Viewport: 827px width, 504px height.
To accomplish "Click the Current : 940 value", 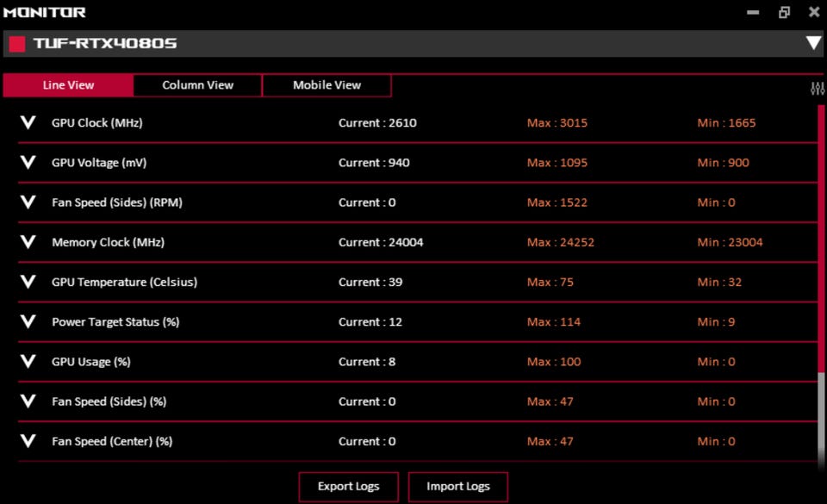I will pyautogui.click(x=374, y=162).
